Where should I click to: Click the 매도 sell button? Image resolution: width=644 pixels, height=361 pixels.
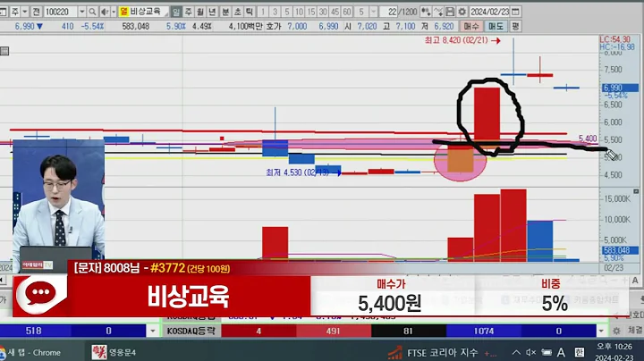[496, 26]
